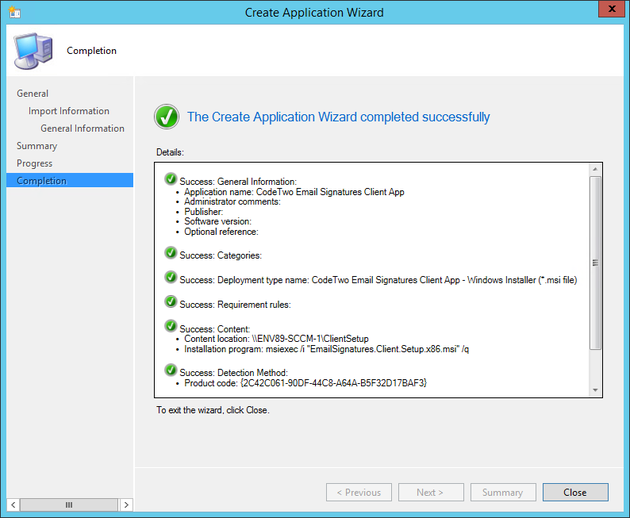Click the details scroll down arrow
630x518 pixels.
pos(595,390)
